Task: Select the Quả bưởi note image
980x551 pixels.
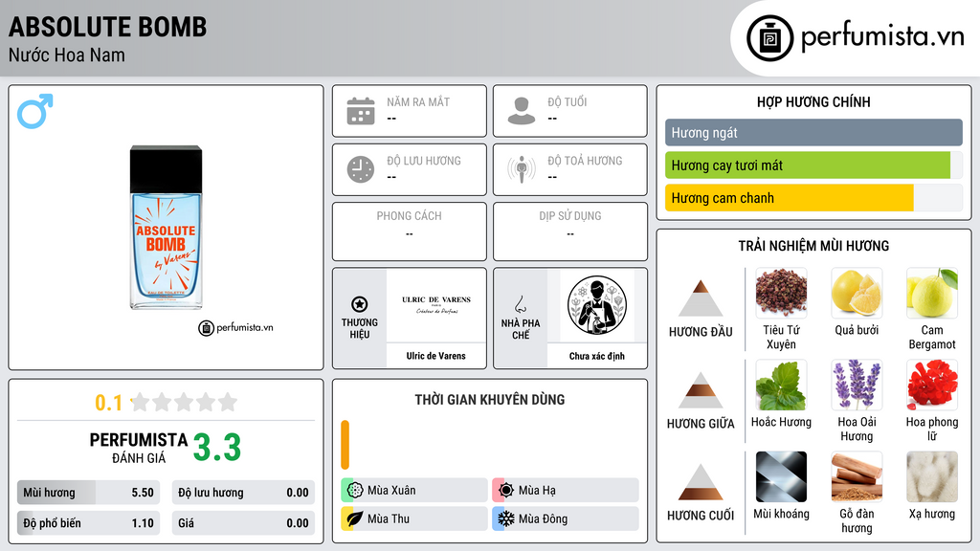Action: 857,293
